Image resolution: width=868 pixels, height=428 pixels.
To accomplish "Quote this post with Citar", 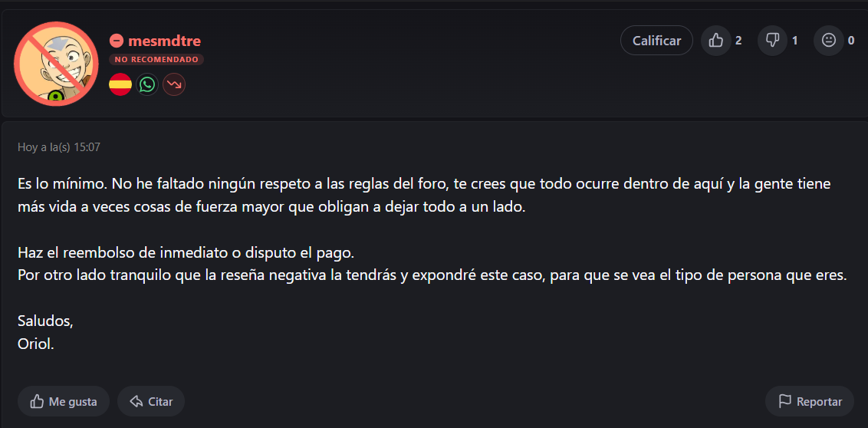I will (151, 401).
